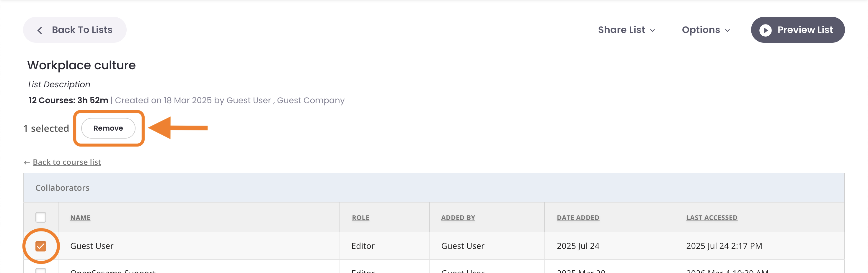This screenshot has height=273, width=868.
Task: Toggle the select-all collaborators checkbox
Action: [41, 217]
